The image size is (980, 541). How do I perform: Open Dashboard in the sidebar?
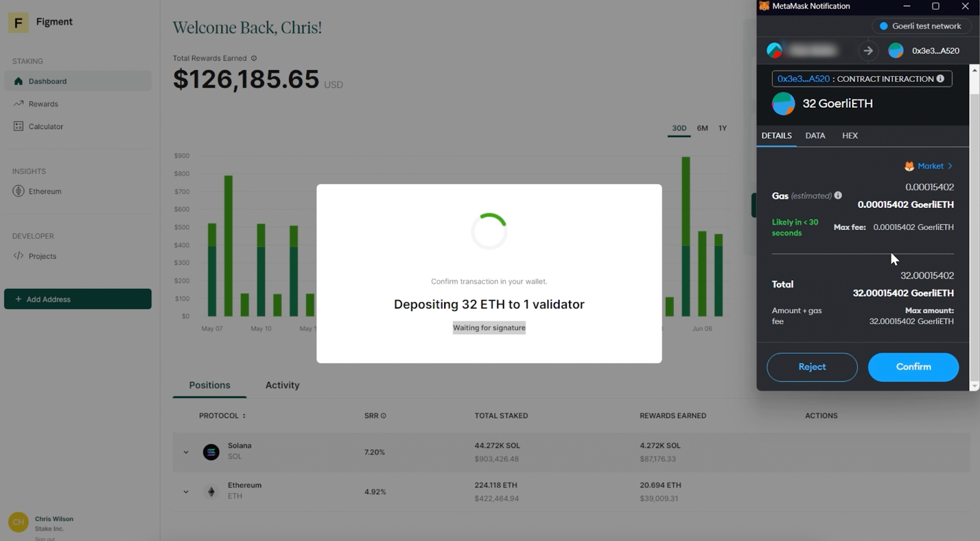[78, 81]
